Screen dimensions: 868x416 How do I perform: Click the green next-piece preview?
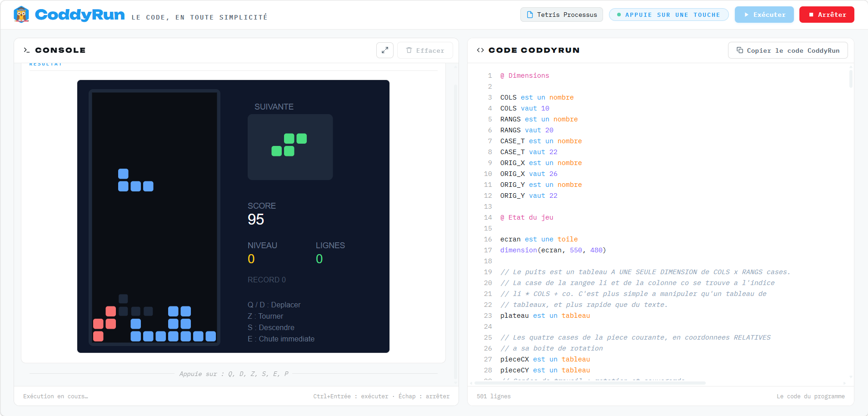click(289, 145)
